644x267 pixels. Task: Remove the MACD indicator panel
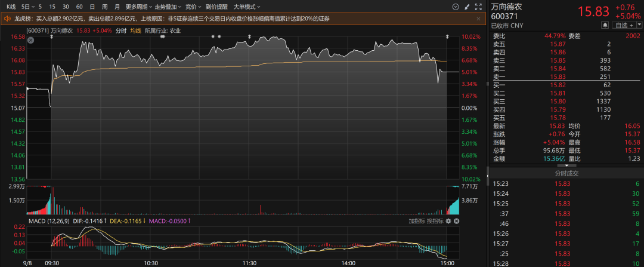(x=456, y=222)
